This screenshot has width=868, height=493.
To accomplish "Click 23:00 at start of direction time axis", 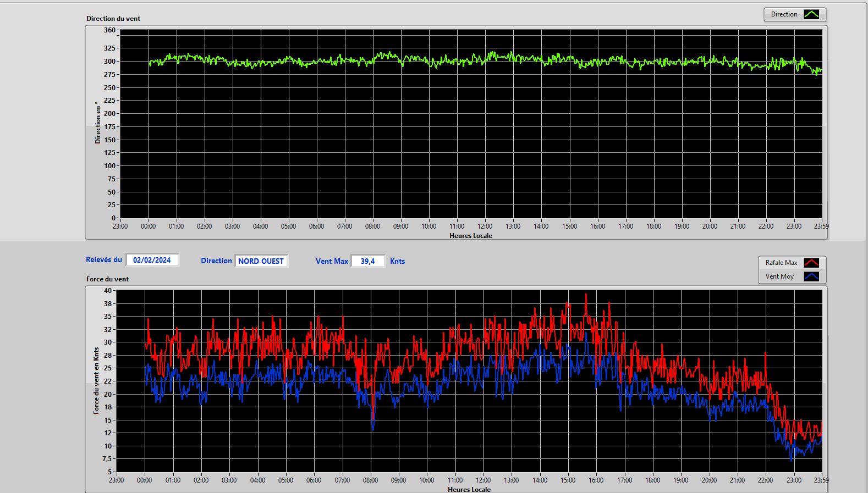I will coord(120,226).
